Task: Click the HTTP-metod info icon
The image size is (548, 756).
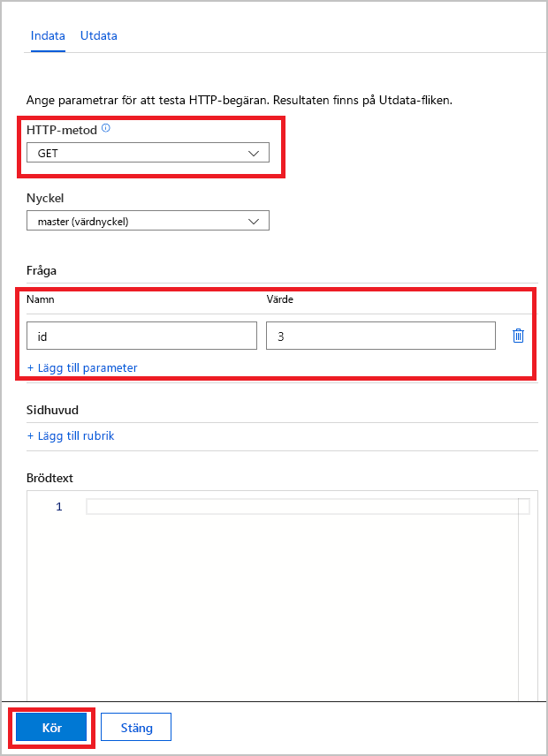Action: point(106,128)
